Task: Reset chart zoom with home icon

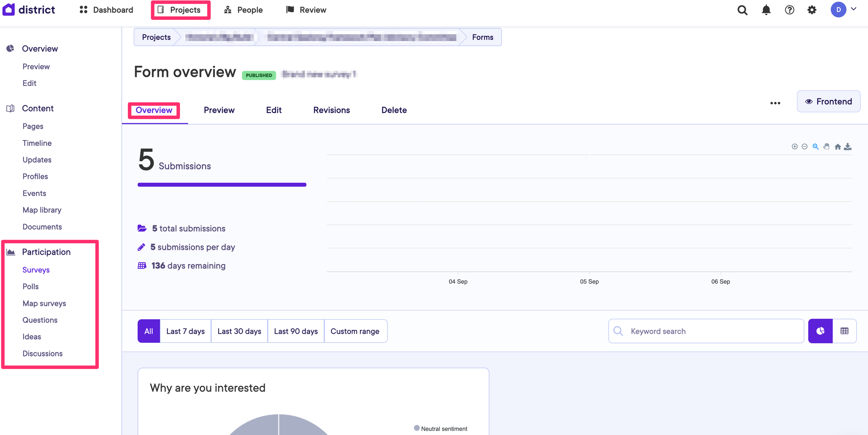Action: pos(838,147)
